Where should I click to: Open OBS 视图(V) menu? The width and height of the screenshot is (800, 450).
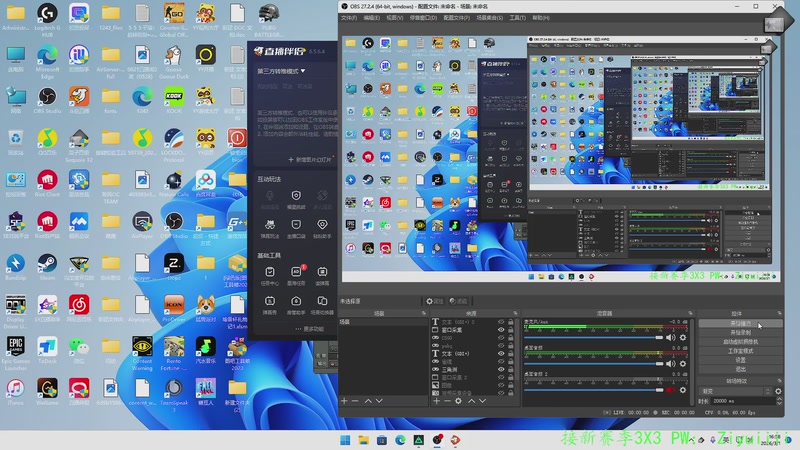[x=394, y=18]
